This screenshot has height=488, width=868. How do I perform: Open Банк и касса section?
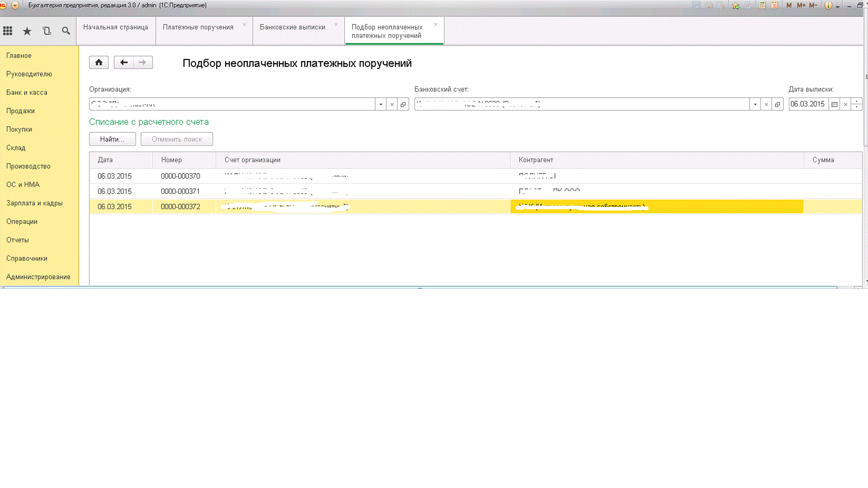(27, 92)
